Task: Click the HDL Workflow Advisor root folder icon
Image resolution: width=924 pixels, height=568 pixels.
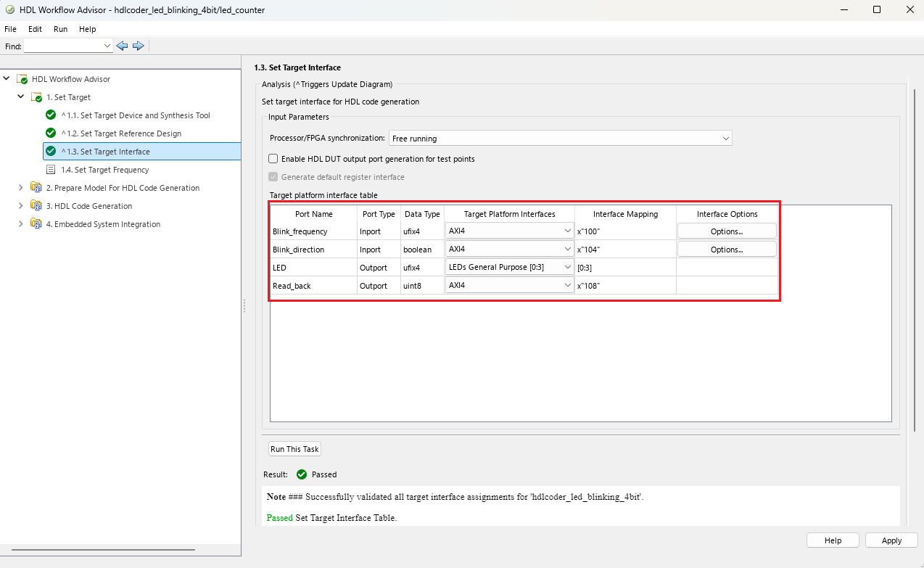Action: click(x=22, y=79)
